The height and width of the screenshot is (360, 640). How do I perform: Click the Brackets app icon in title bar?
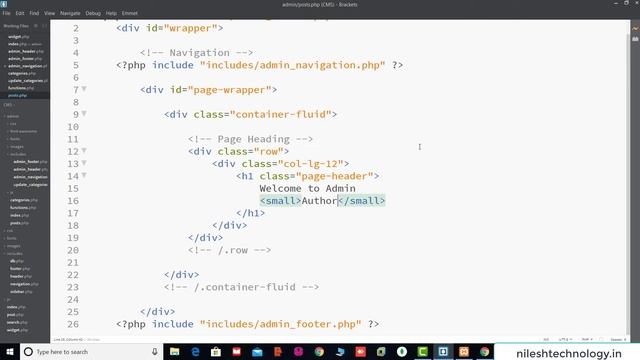tap(4, 4)
